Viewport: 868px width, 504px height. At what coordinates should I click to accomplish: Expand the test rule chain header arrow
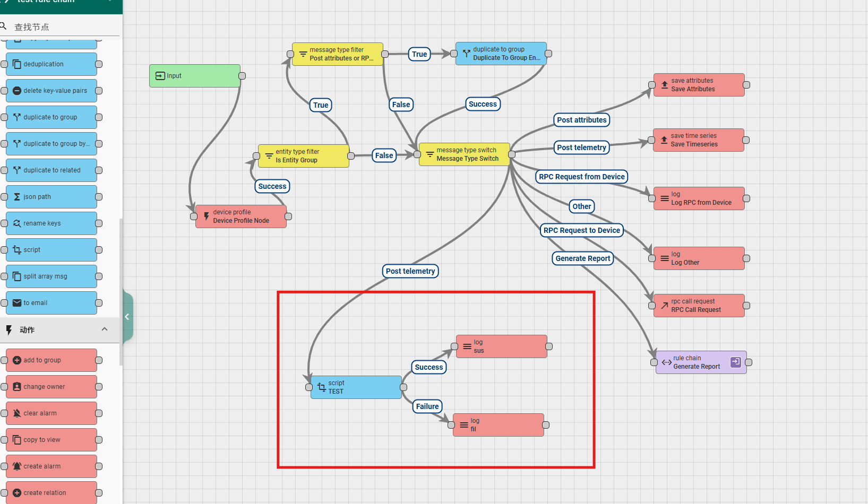pos(110,2)
